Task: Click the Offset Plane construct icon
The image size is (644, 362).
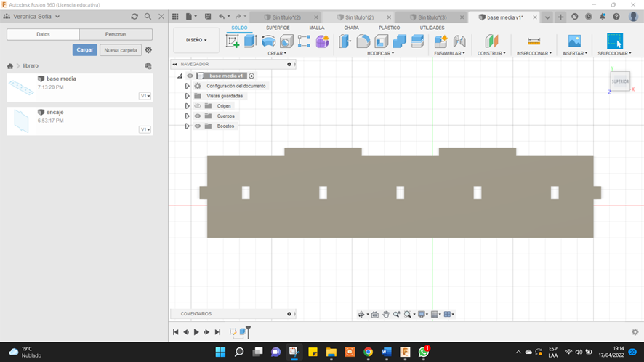Action: click(x=491, y=41)
